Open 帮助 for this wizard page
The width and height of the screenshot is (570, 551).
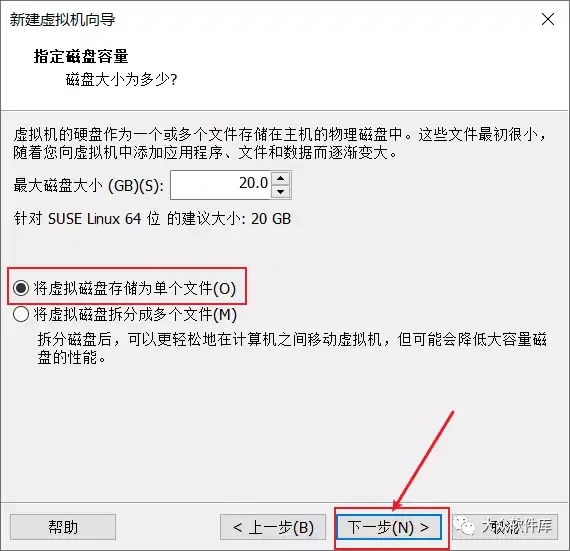(x=63, y=527)
